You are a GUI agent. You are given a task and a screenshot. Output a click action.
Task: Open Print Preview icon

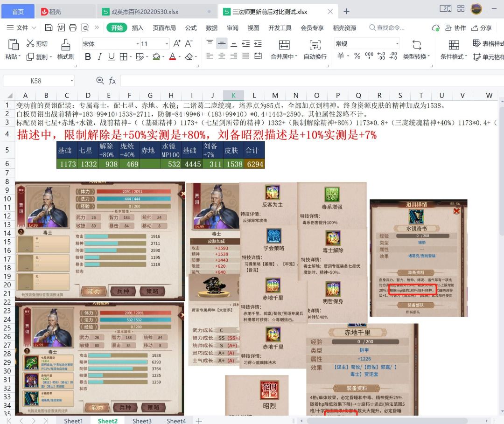point(85,28)
